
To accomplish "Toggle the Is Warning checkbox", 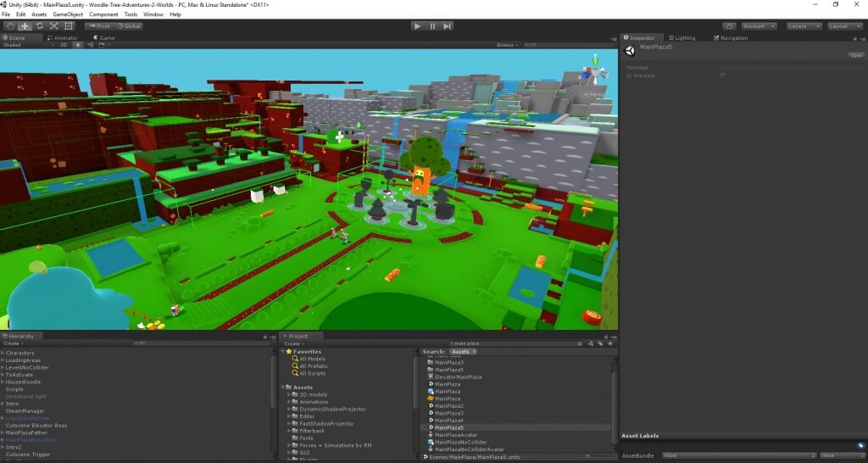I will (723, 75).
